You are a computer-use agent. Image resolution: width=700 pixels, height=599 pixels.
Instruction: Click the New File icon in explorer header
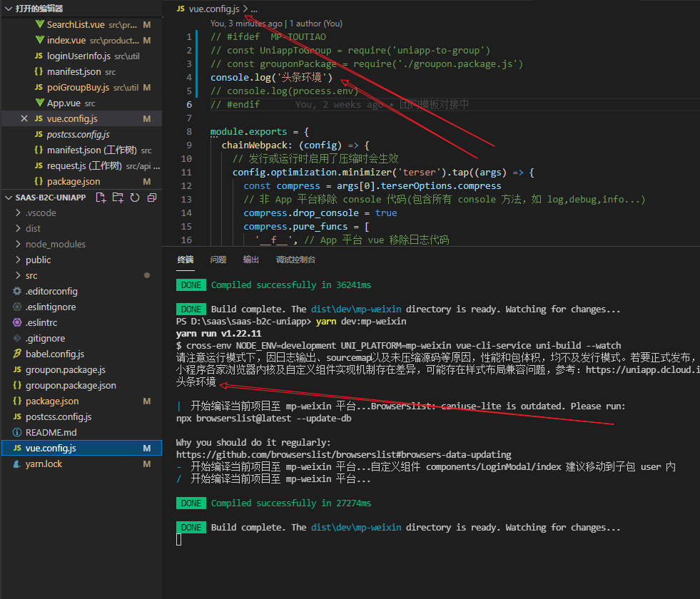(101, 198)
